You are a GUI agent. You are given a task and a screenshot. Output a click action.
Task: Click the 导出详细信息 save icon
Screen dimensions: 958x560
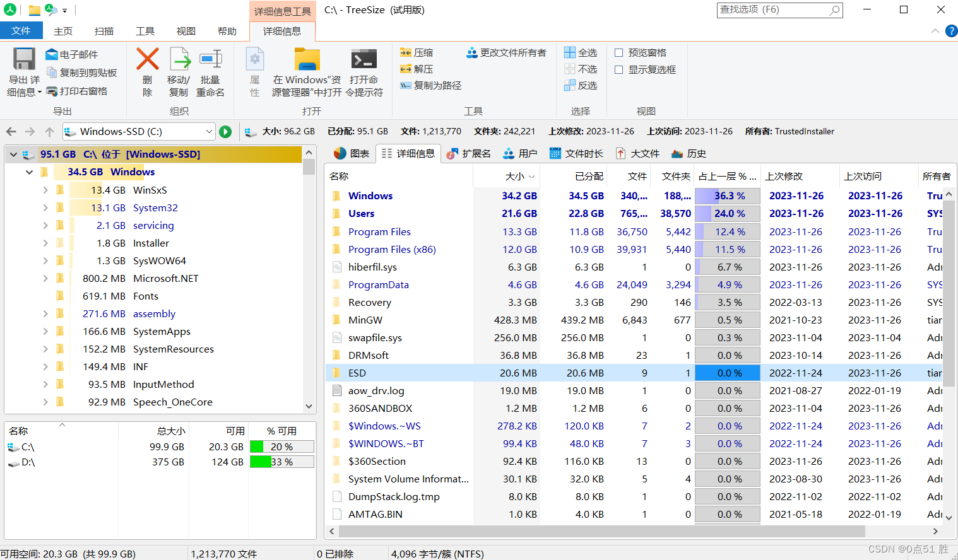[x=24, y=59]
